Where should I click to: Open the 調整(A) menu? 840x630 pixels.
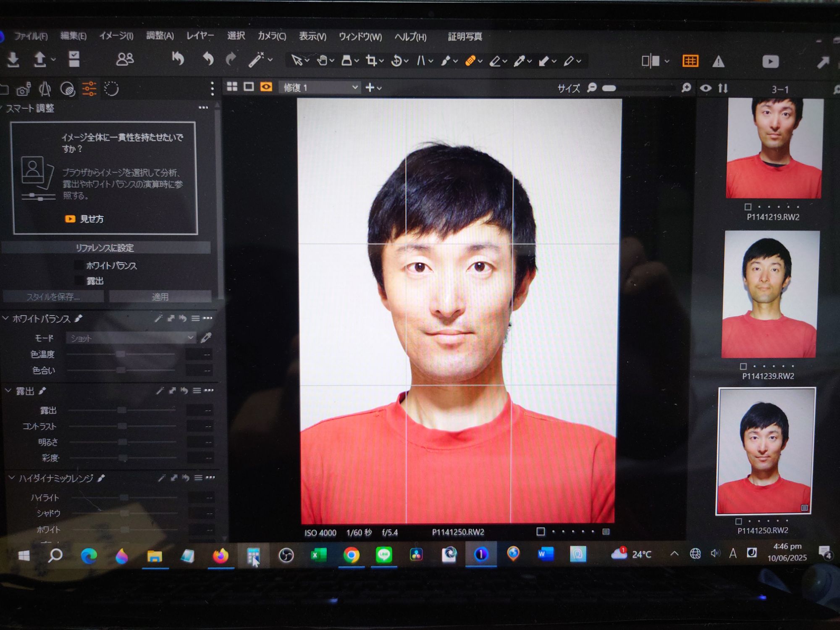(x=160, y=36)
